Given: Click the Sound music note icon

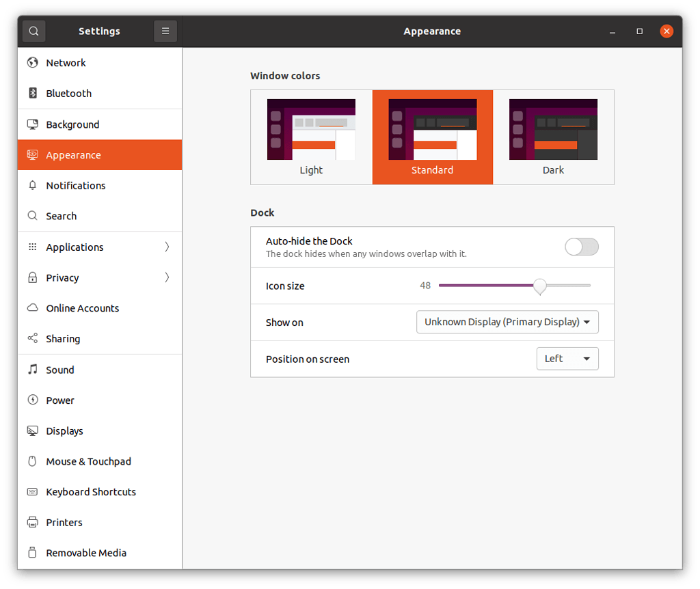Looking at the screenshot, I should (x=32, y=370).
